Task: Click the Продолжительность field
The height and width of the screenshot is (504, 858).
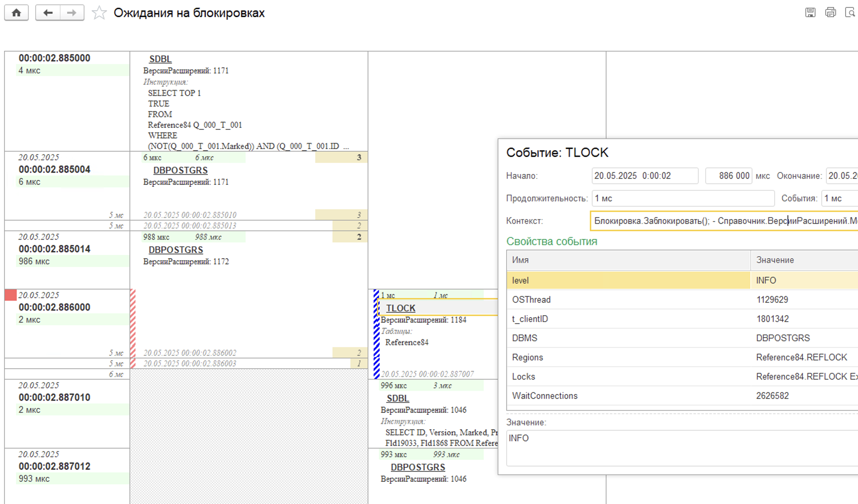Action: click(683, 198)
